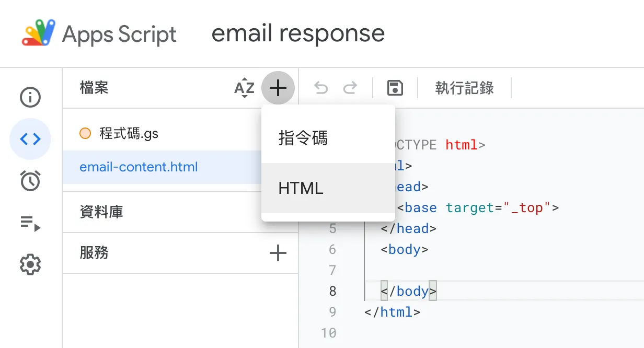Save project with the floppy disk icon
The height and width of the screenshot is (348, 644).
point(395,88)
